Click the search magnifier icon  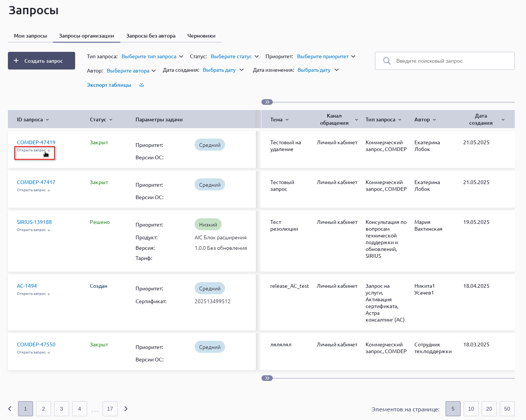(x=387, y=61)
